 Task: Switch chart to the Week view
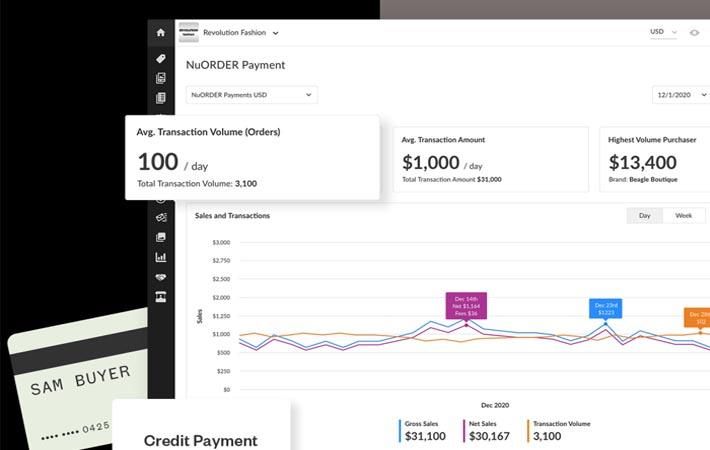tap(683, 215)
